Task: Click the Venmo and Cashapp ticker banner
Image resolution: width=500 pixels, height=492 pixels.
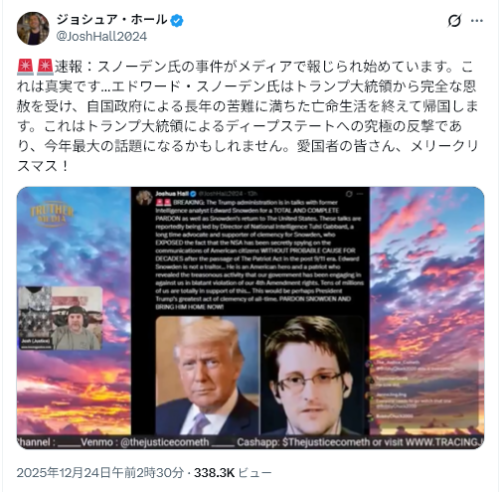Action: (x=250, y=442)
